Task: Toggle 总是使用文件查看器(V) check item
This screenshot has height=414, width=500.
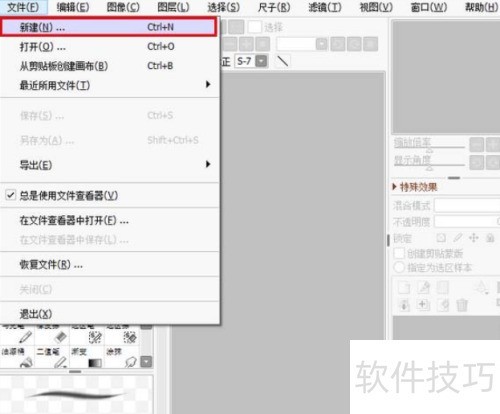Action: coord(109,195)
